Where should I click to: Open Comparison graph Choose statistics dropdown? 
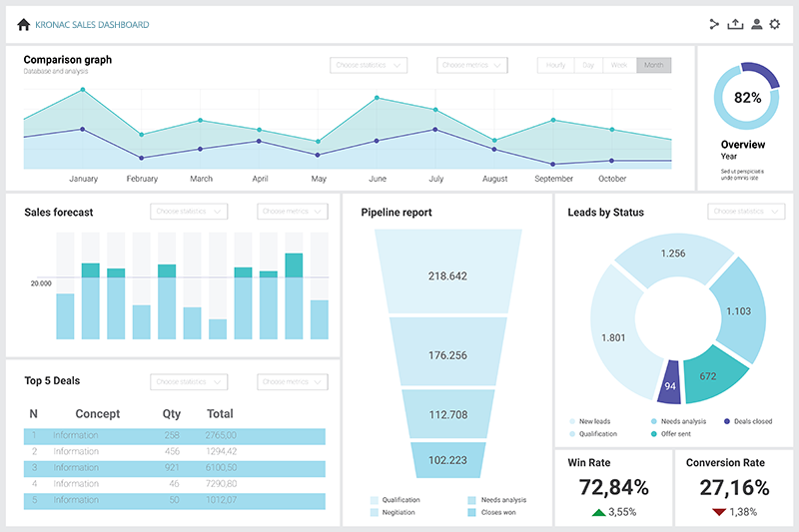click(369, 66)
